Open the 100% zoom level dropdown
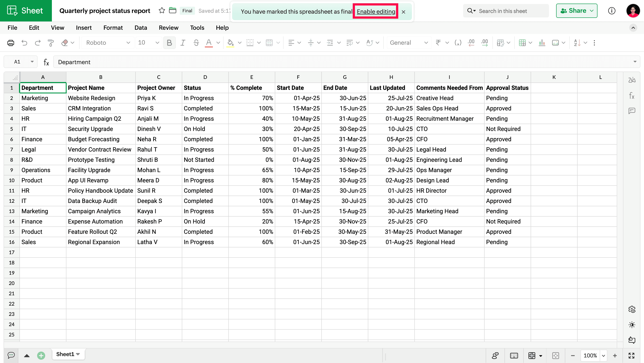Image resolution: width=644 pixels, height=363 pixels. pyautogui.click(x=603, y=355)
